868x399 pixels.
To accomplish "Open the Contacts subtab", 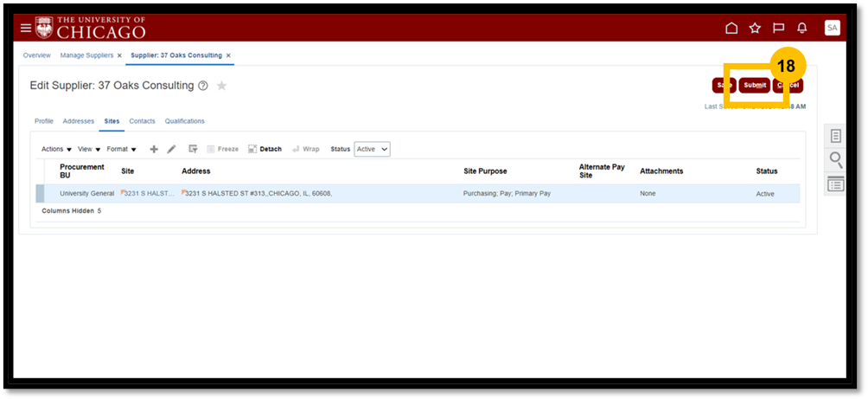I will pyautogui.click(x=143, y=121).
